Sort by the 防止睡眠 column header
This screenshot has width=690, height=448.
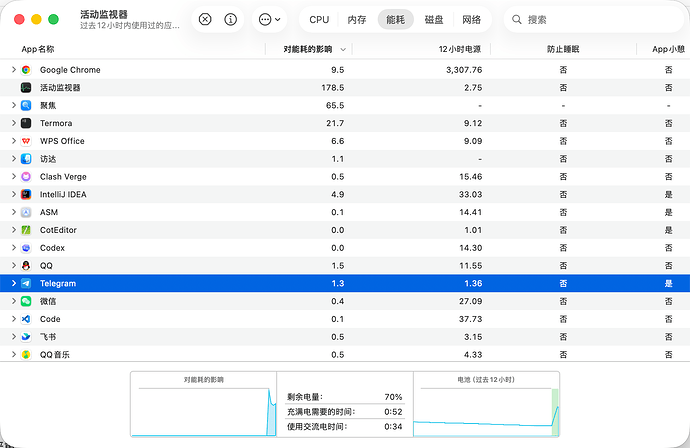point(563,49)
